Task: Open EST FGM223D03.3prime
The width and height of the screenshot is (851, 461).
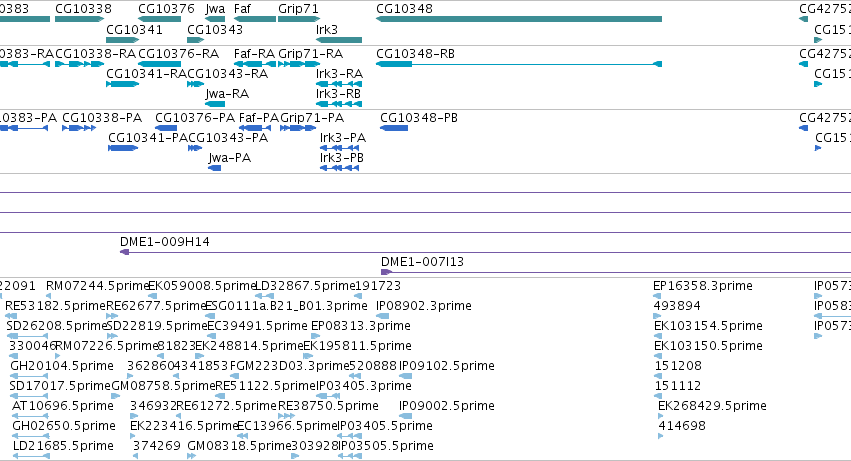Action: coord(290,366)
